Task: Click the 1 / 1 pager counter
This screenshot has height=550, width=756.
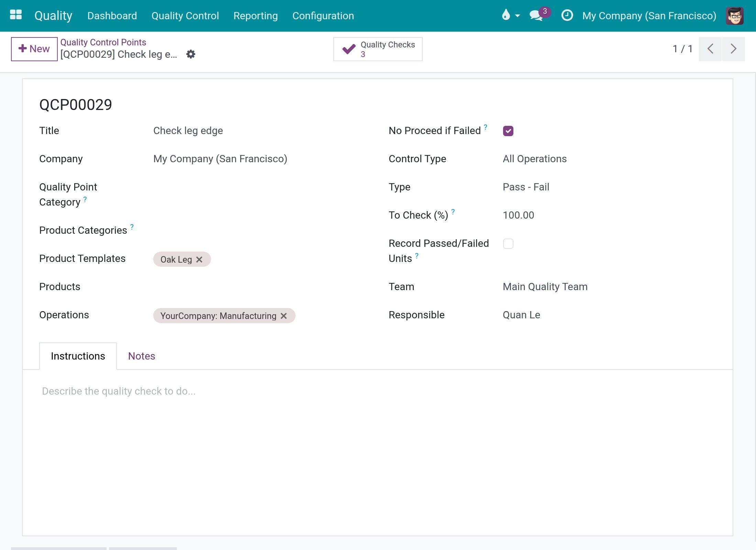Action: pos(682,49)
